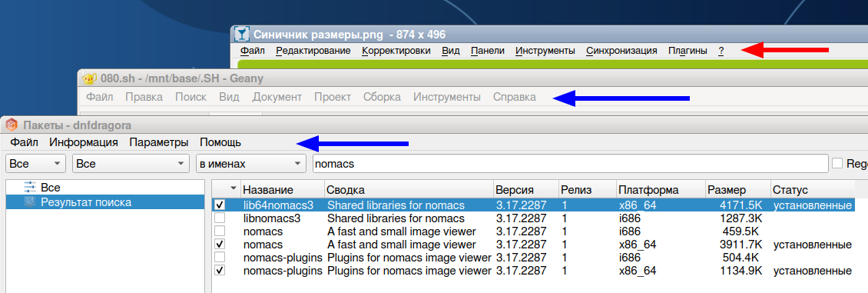This screenshot has height=293, width=868.
Task: Open Поиск menu in Geany
Action: pyautogui.click(x=191, y=97)
